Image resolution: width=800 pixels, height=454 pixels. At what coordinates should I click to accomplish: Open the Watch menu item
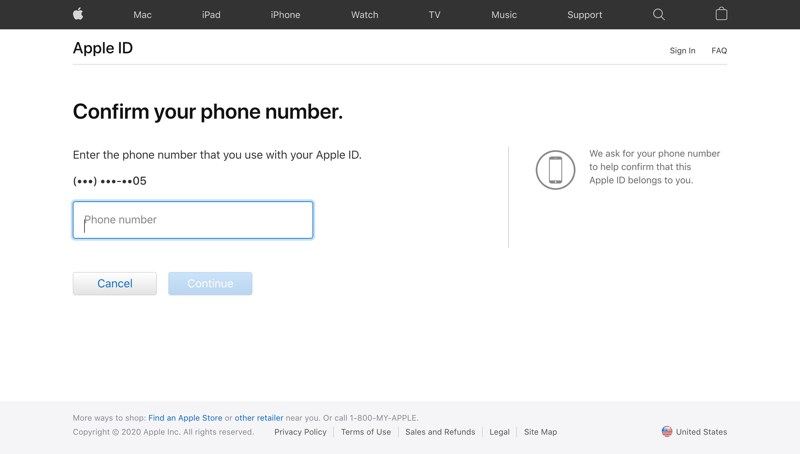tap(365, 15)
